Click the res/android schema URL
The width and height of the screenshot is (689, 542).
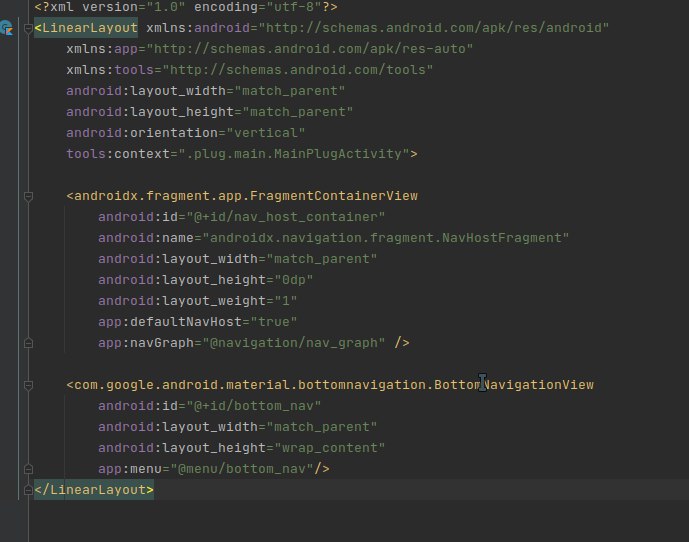(434, 28)
